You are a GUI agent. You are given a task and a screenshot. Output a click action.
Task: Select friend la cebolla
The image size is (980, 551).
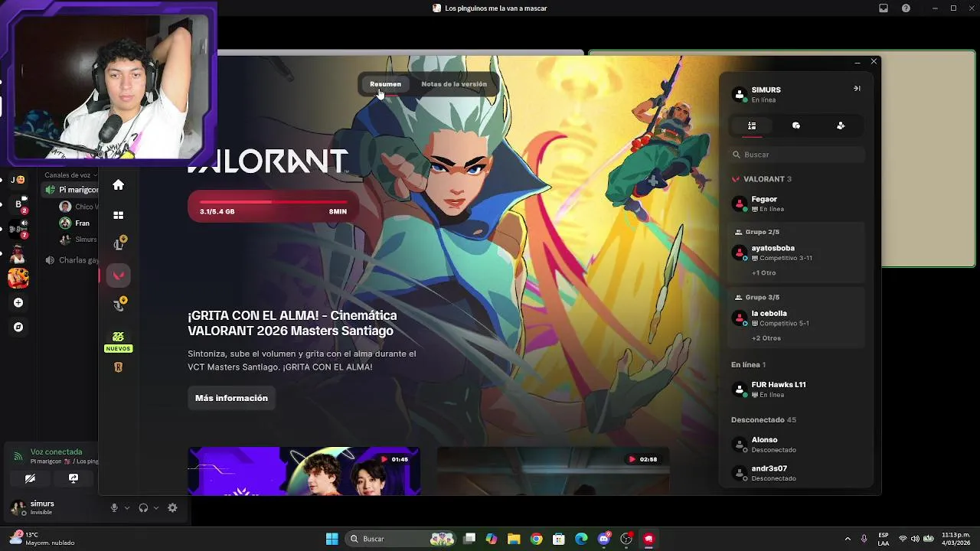click(796, 318)
